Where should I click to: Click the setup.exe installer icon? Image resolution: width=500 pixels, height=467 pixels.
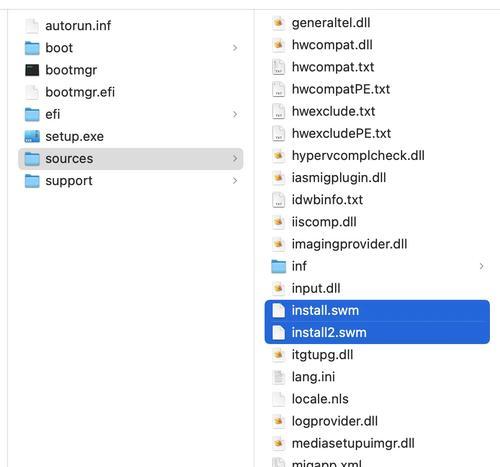pyautogui.click(x=32, y=136)
